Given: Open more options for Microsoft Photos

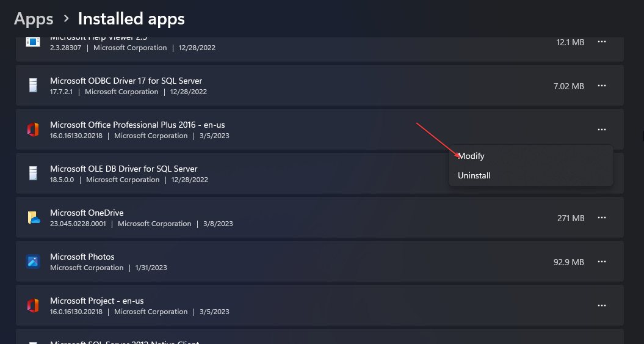Looking at the screenshot, I should [x=602, y=262].
